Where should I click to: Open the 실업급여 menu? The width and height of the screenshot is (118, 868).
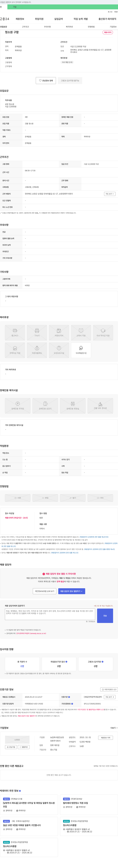58,19
